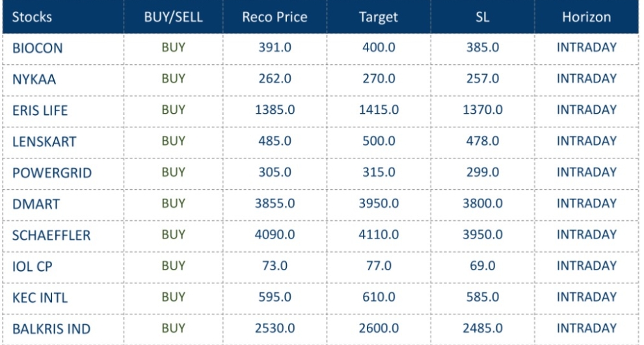The width and height of the screenshot is (644, 345).
Task: Select the BIOCON stock name
Action: (x=37, y=49)
